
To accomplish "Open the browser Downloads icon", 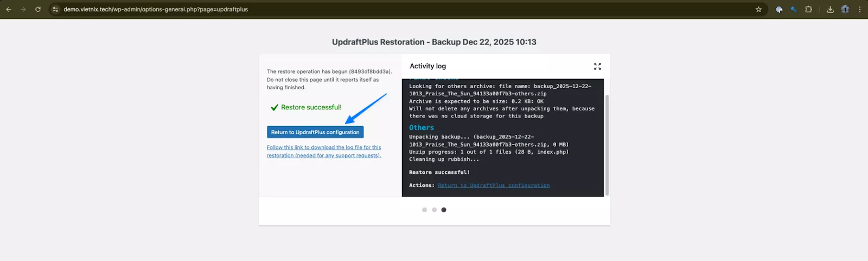I will tap(830, 9).
